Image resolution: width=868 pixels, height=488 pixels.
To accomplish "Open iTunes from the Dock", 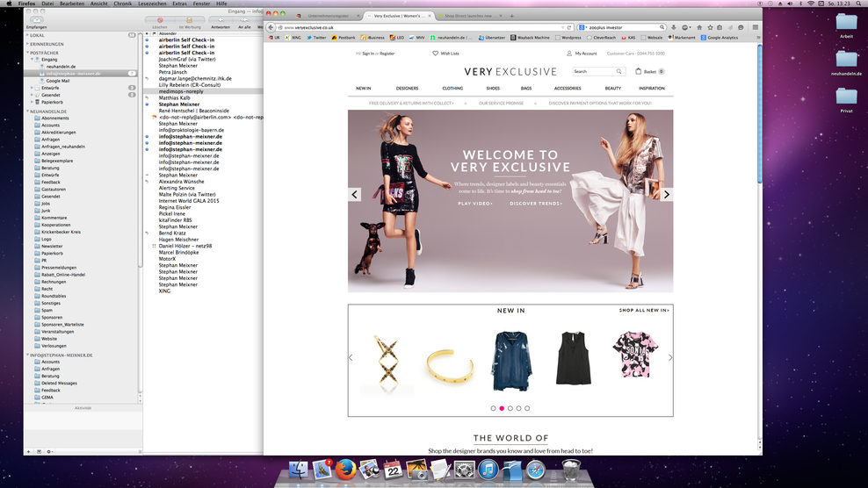I will (488, 470).
